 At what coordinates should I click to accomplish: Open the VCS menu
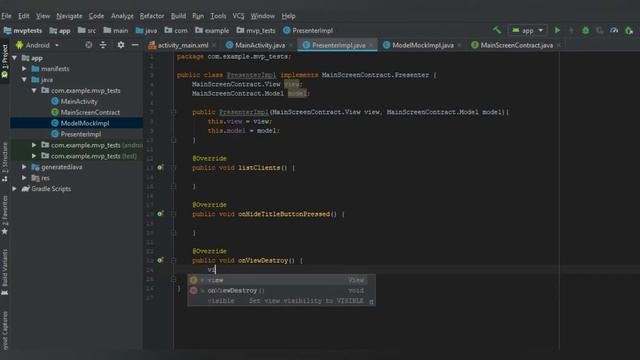[x=238, y=16]
